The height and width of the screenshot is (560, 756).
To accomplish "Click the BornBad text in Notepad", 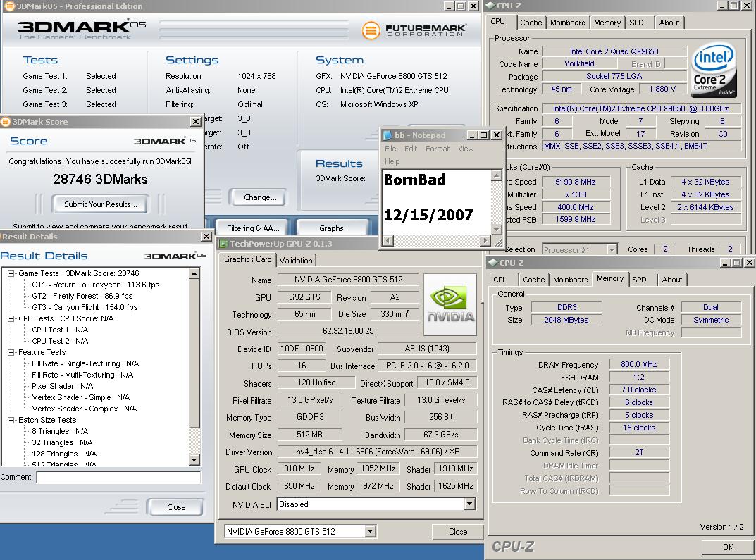I will pos(415,180).
